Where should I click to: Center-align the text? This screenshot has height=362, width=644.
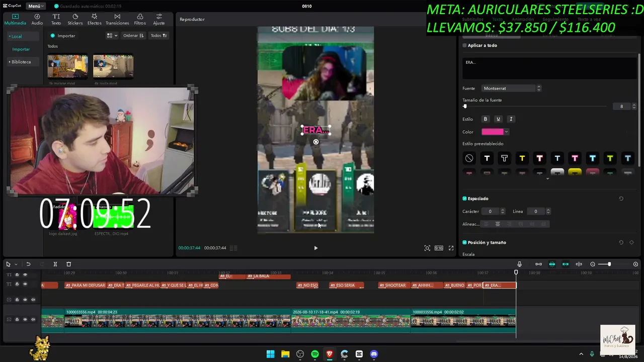coord(498,224)
